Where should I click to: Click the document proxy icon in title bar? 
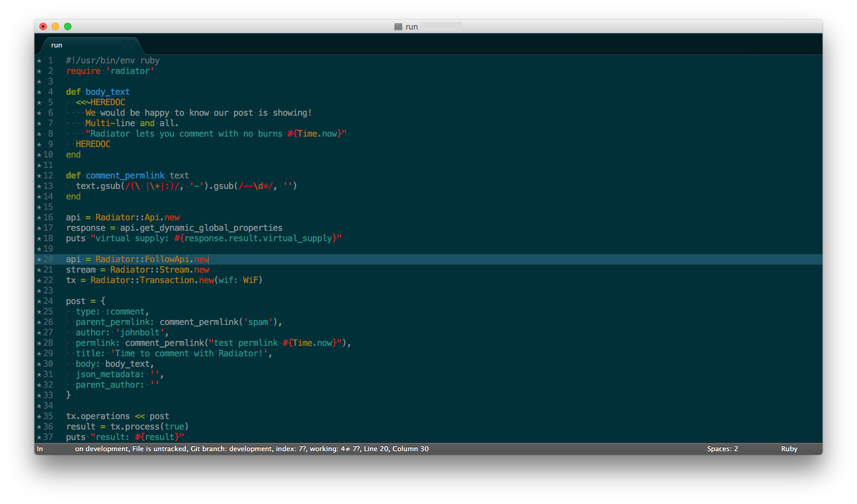[x=398, y=26]
